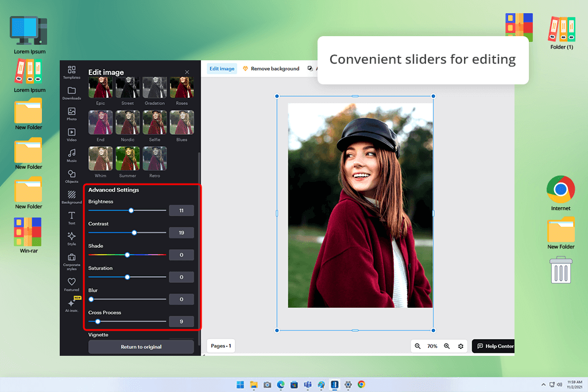Click the Cross Process slider handle
This screenshot has width=588, height=392.
pos(98,321)
